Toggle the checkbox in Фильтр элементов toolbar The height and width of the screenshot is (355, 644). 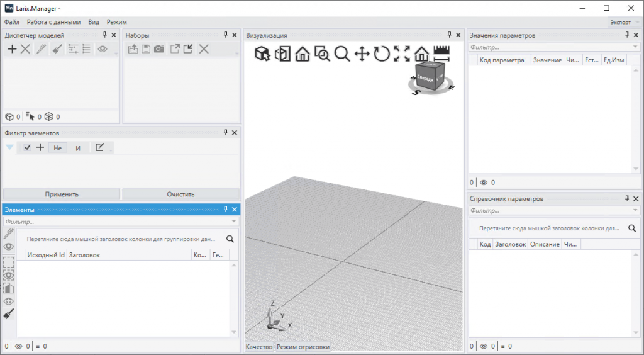(x=27, y=147)
